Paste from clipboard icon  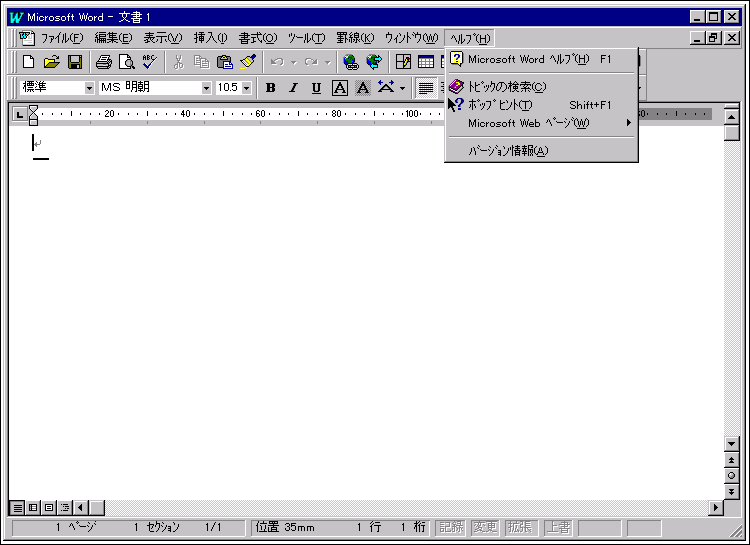pos(224,62)
